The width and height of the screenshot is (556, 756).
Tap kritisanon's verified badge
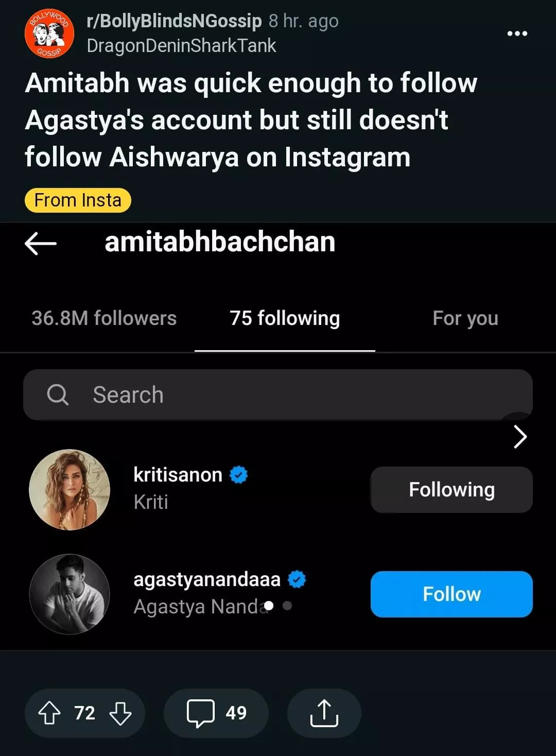(238, 475)
